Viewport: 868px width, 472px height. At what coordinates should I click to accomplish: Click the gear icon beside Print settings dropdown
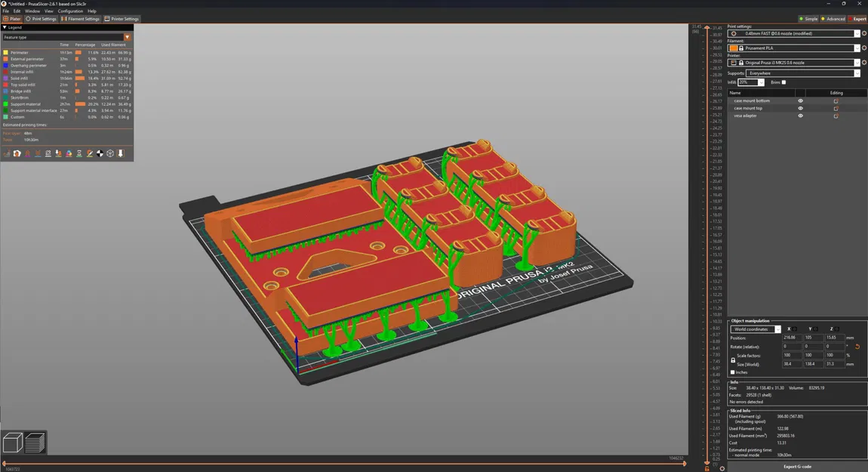864,33
